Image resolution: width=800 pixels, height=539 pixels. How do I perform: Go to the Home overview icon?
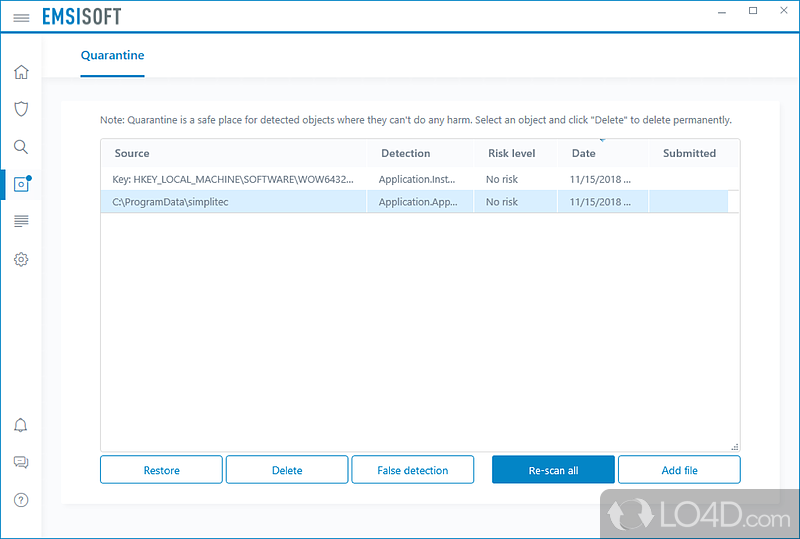tap(21, 72)
